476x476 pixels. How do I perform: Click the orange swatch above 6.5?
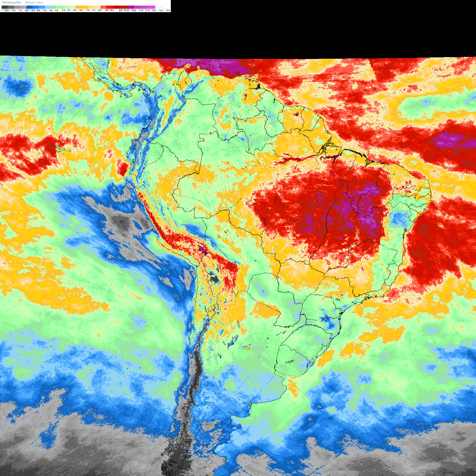pos(79,7)
